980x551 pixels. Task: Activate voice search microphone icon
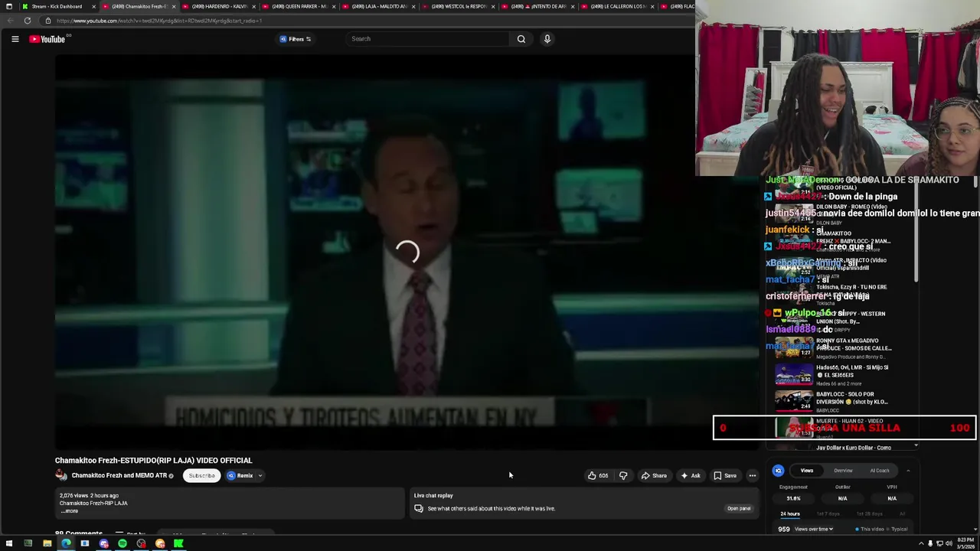[x=547, y=39]
